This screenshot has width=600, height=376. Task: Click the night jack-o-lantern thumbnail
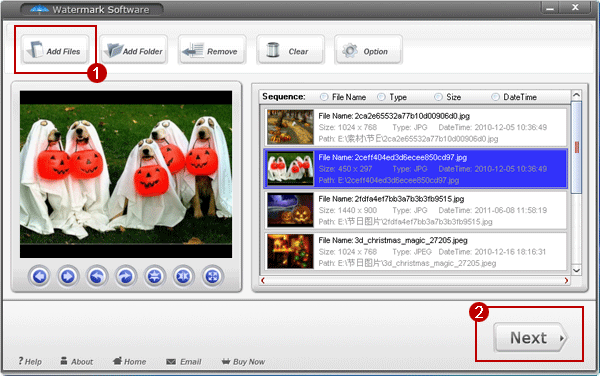pyautogui.click(x=290, y=210)
